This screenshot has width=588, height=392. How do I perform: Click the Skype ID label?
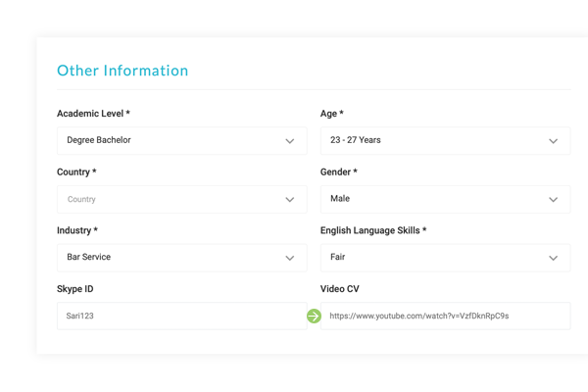point(75,289)
